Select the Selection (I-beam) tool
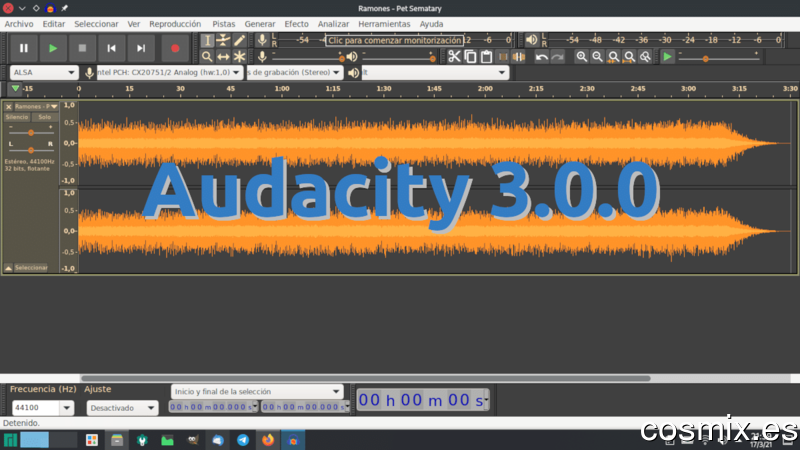The image size is (800, 450). click(x=207, y=40)
